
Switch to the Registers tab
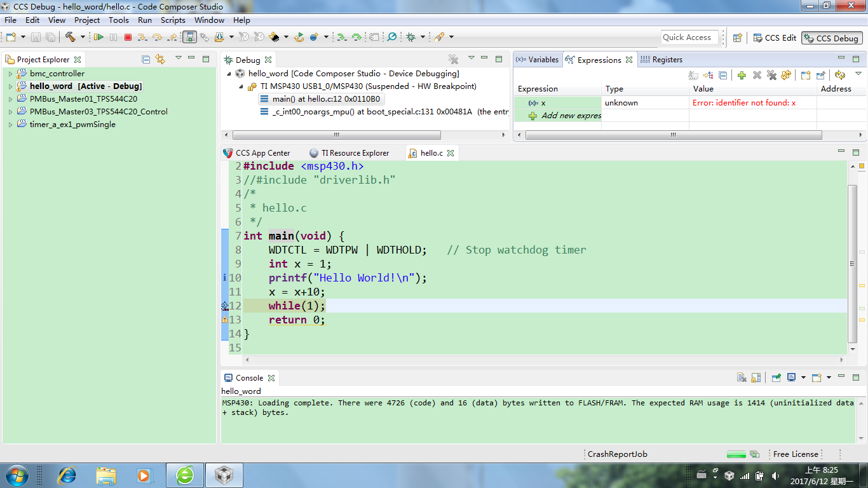(661, 60)
